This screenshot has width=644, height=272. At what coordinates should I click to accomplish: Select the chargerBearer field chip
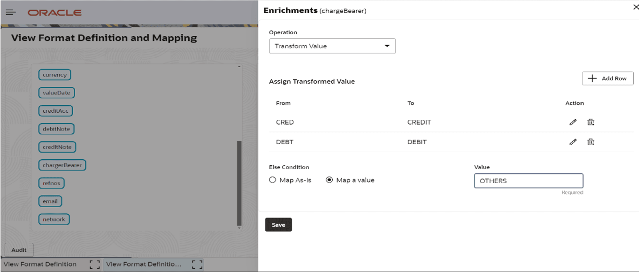(62, 165)
